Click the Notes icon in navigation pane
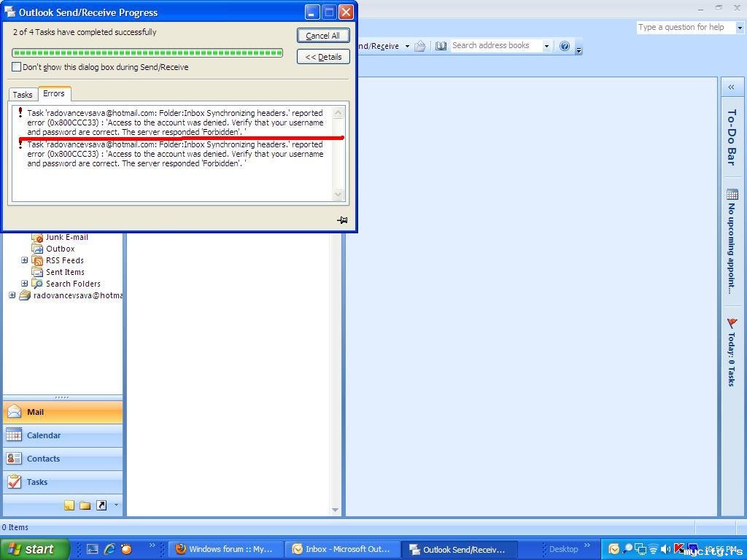Image resolution: width=747 pixels, height=560 pixels. coord(69,505)
